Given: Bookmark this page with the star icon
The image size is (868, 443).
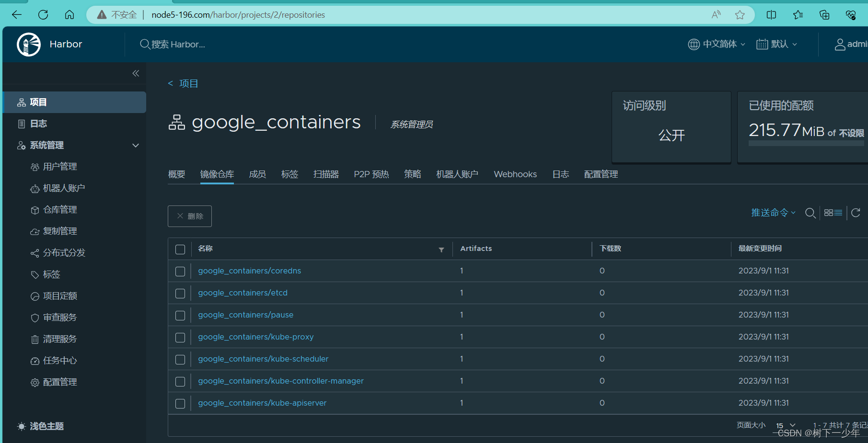Looking at the screenshot, I should [x=740, y=15].
